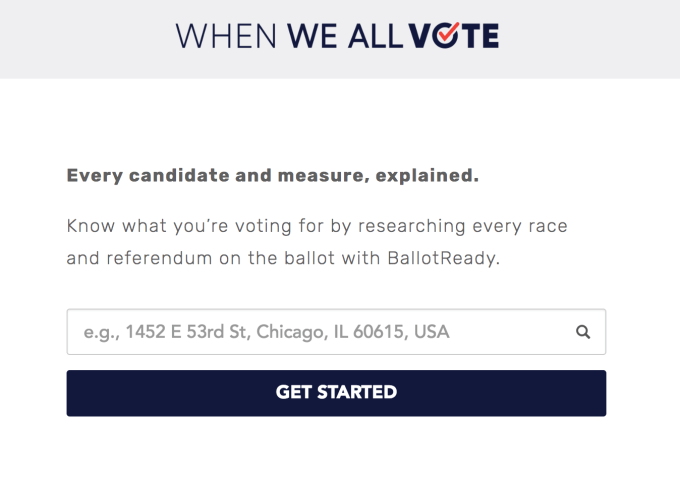This screenshot has height=477, width=680.
Task: Click heading 'Every candidate and measure, explained.'
Action: pyautogui.click(x=272, y=177)
